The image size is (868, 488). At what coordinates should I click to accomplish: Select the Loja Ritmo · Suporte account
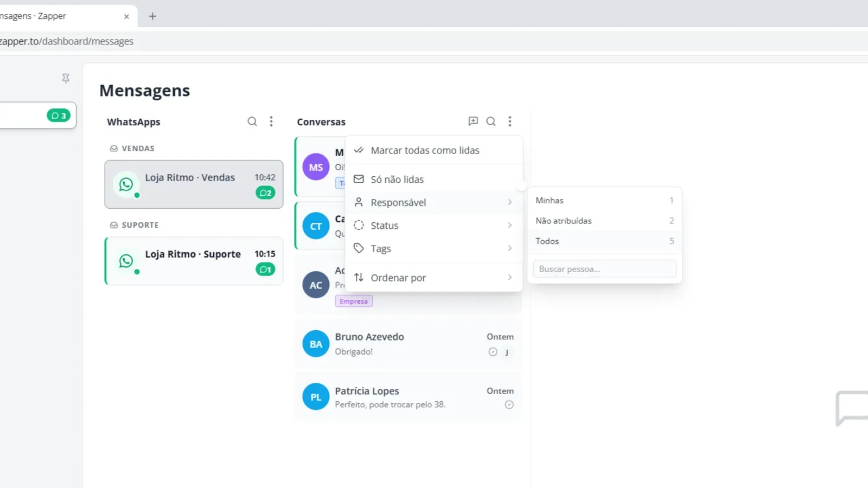click(194, 261)
